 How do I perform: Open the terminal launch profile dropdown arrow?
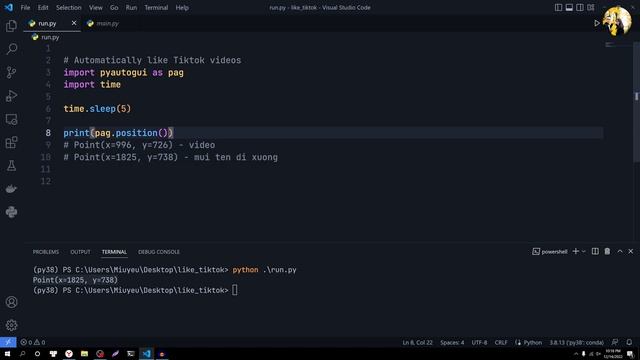(584, 251)
